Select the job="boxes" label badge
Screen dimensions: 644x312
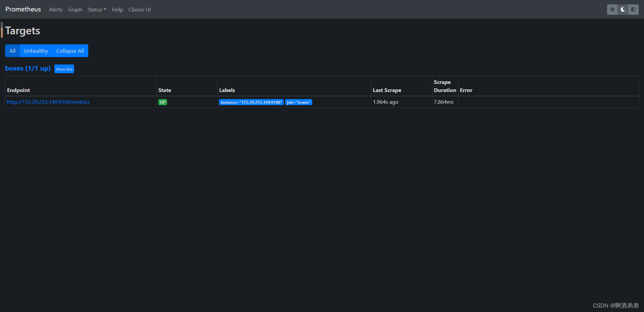[x=298, y=102]
